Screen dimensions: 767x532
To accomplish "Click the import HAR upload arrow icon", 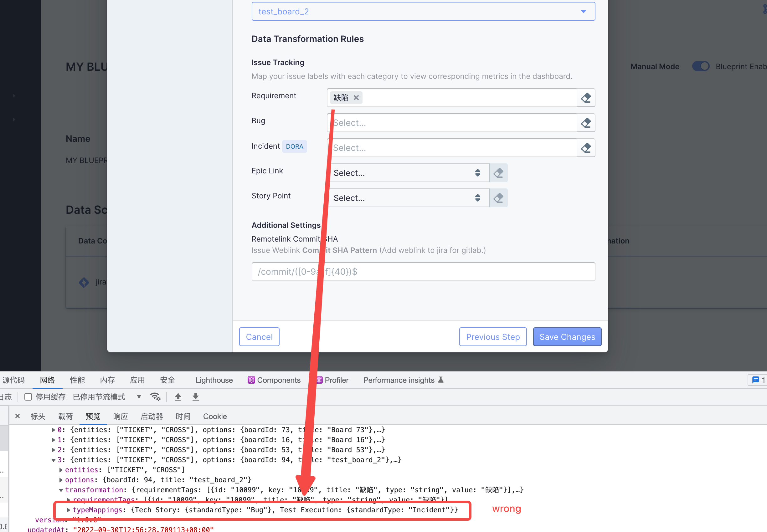I will pyautogui.click(x=178, y=397).
